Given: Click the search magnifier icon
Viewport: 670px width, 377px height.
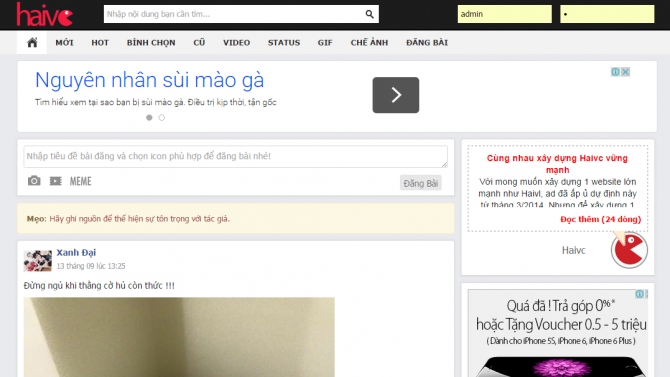Looking at the screenshot, I should coord(370,14).
